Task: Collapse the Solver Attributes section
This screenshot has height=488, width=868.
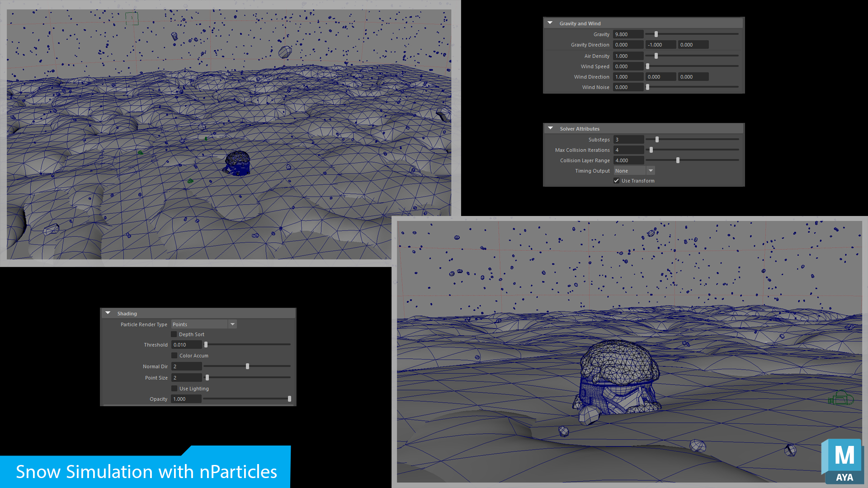Action: coord(550,128)
